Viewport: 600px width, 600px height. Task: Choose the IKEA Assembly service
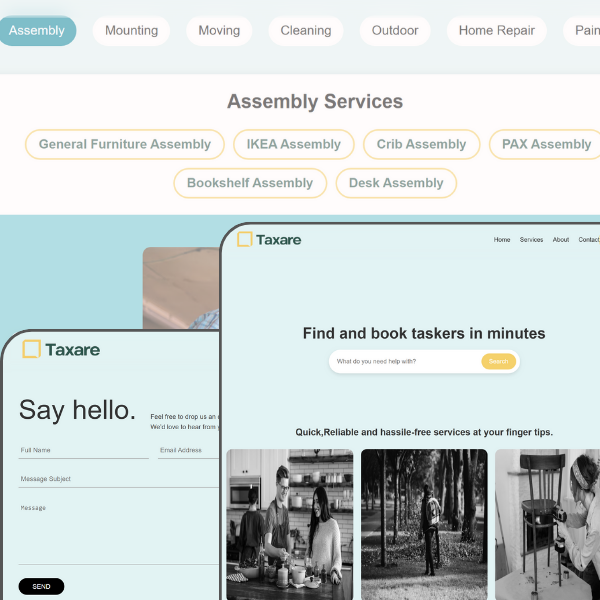click(293, 144)
